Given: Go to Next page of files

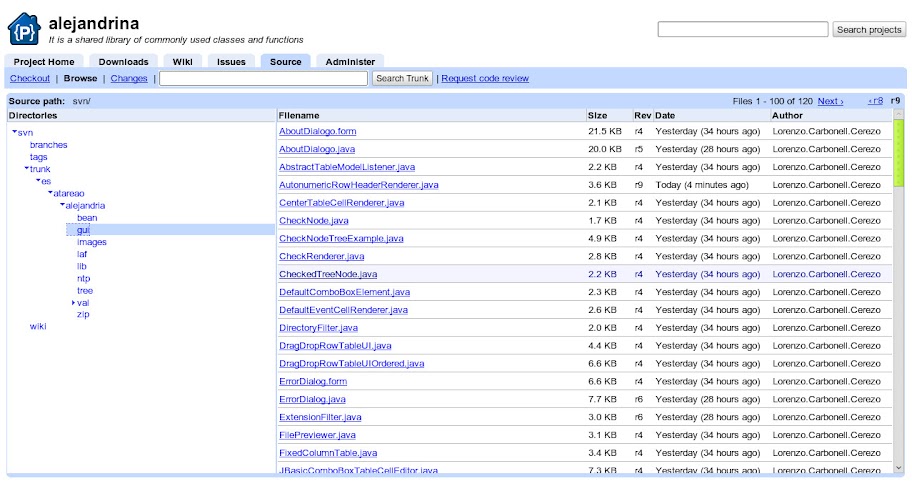Looking at the screenshot, I should pos(830,101).
